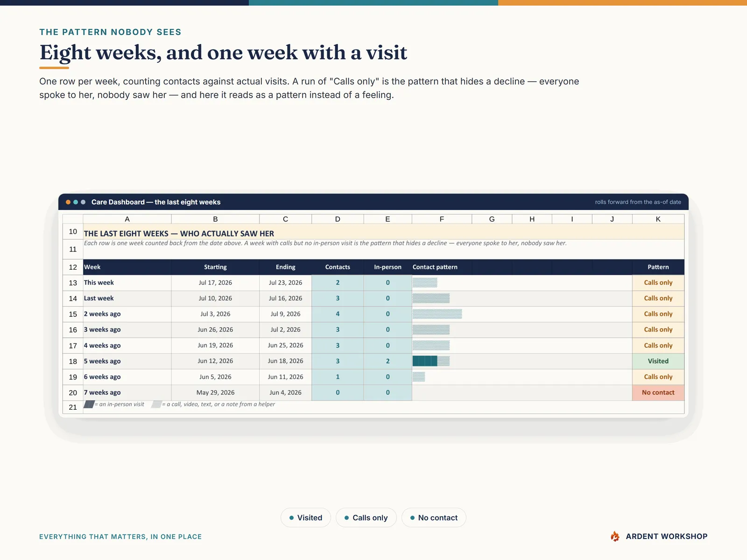The image size is (747, 560).
Task: Click the grey window dot
Action: click(x=83, y=202)
